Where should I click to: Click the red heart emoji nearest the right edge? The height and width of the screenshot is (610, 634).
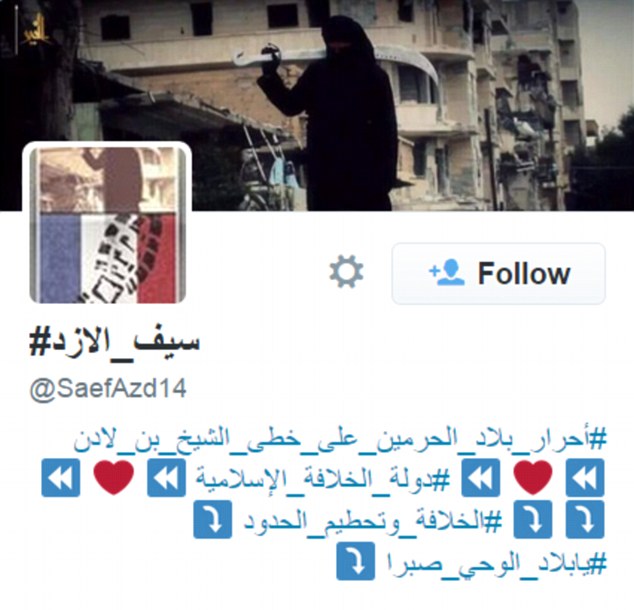pos(533,478)
